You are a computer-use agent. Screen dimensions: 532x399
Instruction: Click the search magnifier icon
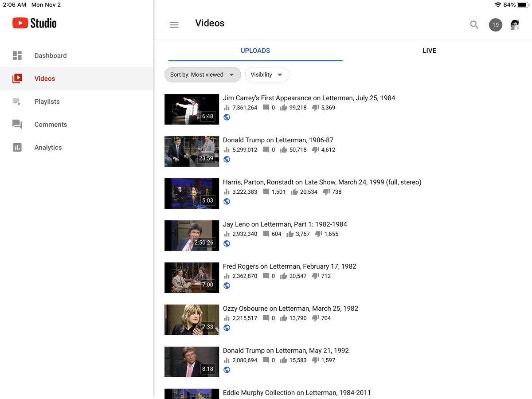coord(474,25)
